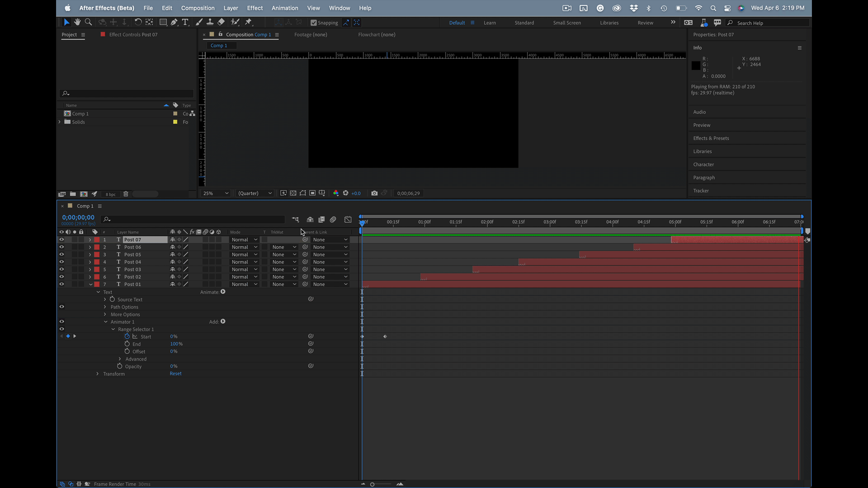868x488 pixels.
Task: Open the Graph Editor in the timeline
Action: (x=348, y=220)
